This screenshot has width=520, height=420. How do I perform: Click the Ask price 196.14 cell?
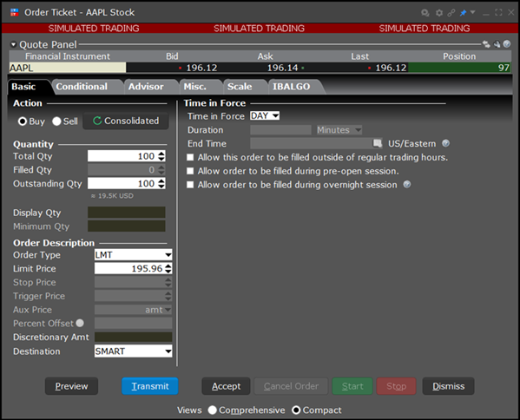pyautogui.click(x=266, y=68)
